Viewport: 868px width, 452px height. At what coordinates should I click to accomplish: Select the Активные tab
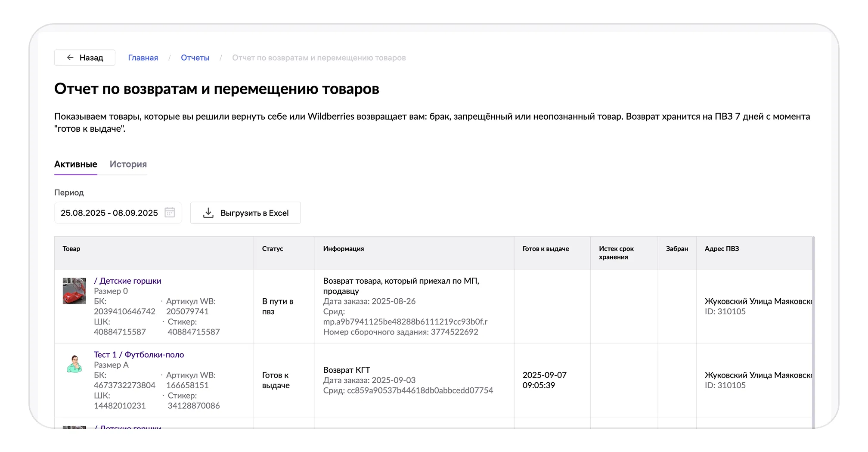(76, 164)
